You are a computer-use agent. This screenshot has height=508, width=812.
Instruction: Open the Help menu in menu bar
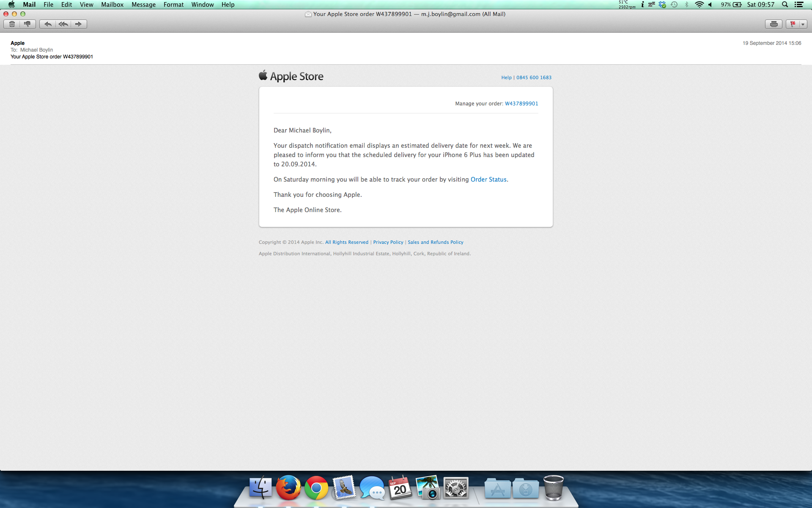228,5
